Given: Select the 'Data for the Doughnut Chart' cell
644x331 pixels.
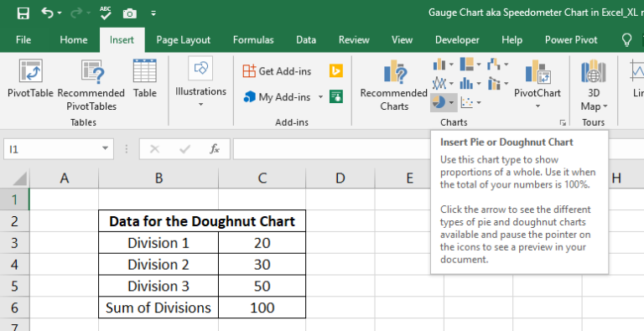Looking at the screenshot, I should click(202, 221).
